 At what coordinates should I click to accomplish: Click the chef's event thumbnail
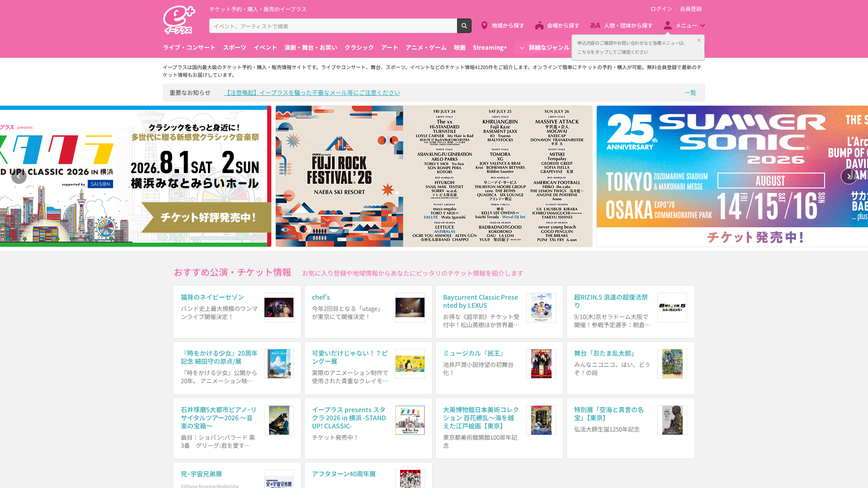[410, 308]
